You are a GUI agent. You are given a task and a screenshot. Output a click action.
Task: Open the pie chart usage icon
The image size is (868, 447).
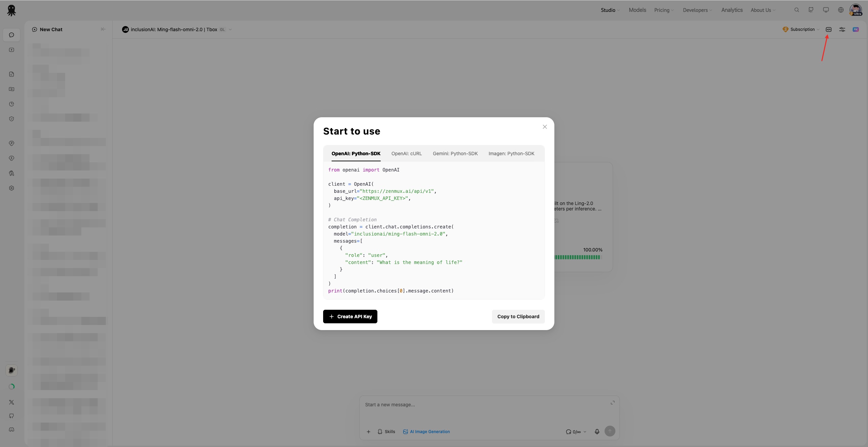point(12,104)
